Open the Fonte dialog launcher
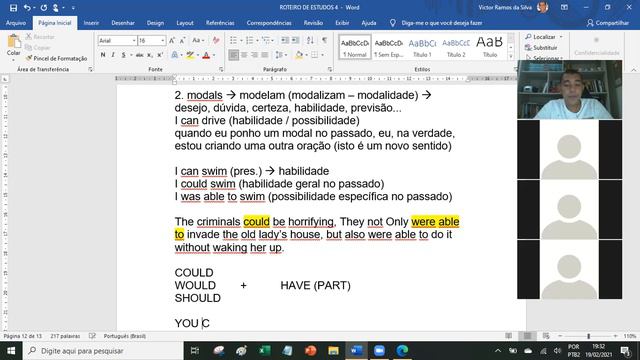The height and width of the screenshot is (360, 640). coord(221,69)
